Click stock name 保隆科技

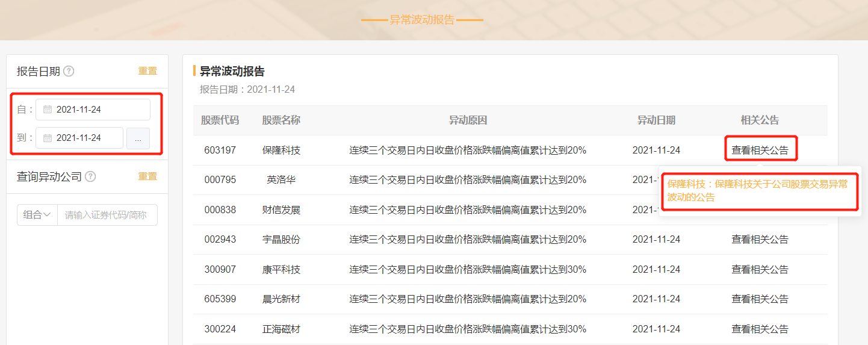[281, 151]
